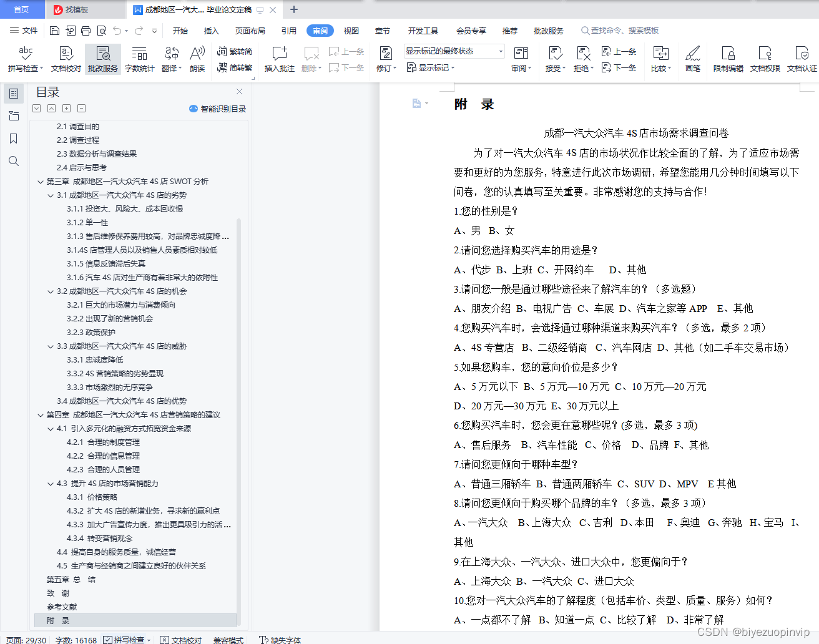Open chapter navigation icon in left sidebar
Image resolution: width=819 pixels, height=644 pixels.
tap(14, 116)
